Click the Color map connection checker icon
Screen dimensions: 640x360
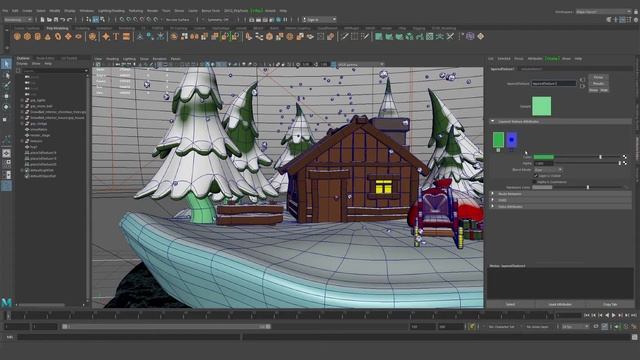click(x=624, y=157)
